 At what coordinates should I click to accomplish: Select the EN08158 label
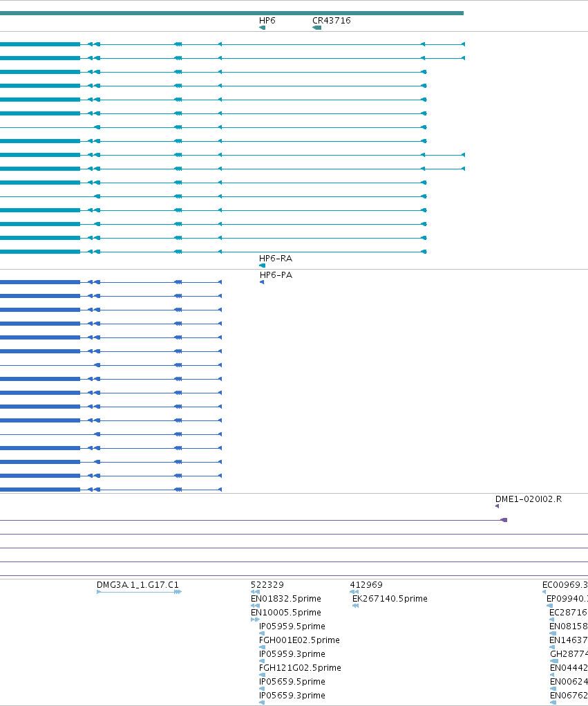[569, 626]
